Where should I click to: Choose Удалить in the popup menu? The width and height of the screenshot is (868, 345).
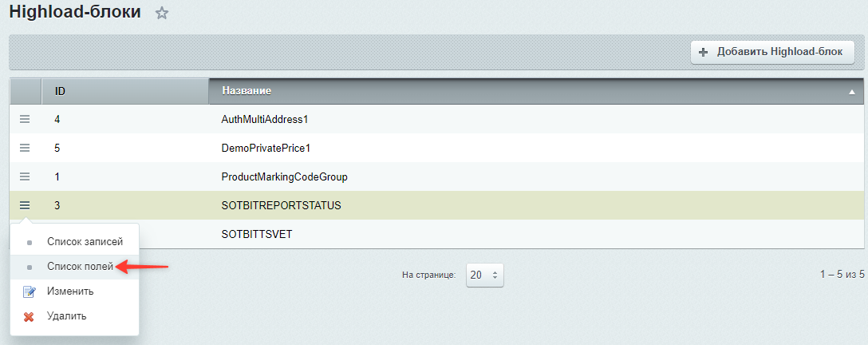pos(66,317)
